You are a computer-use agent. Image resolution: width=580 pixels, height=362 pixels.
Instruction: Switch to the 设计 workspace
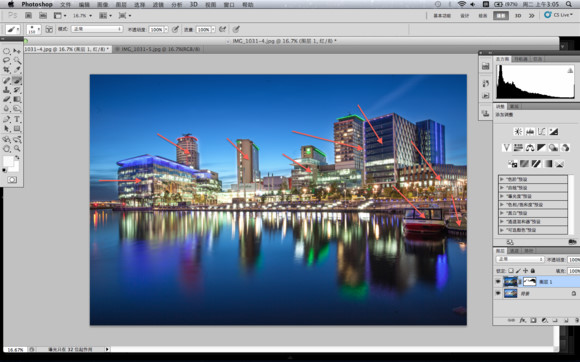(x=465, y=16)
